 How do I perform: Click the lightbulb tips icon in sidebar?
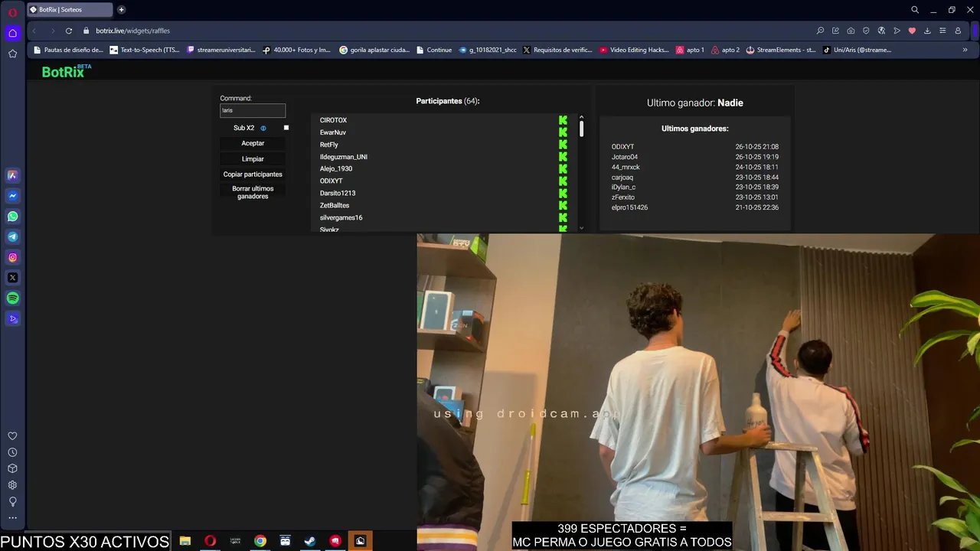coord(12,502)
